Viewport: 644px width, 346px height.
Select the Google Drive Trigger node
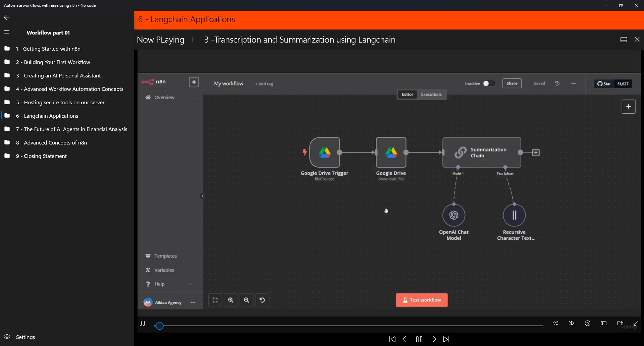[325, 153]
